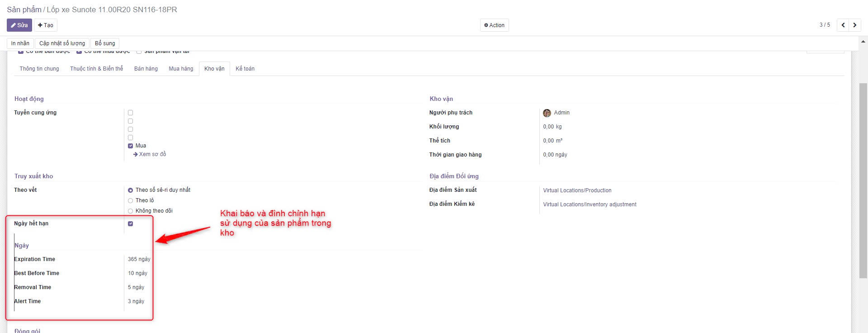Click the In nhãn button

point(20,43)
